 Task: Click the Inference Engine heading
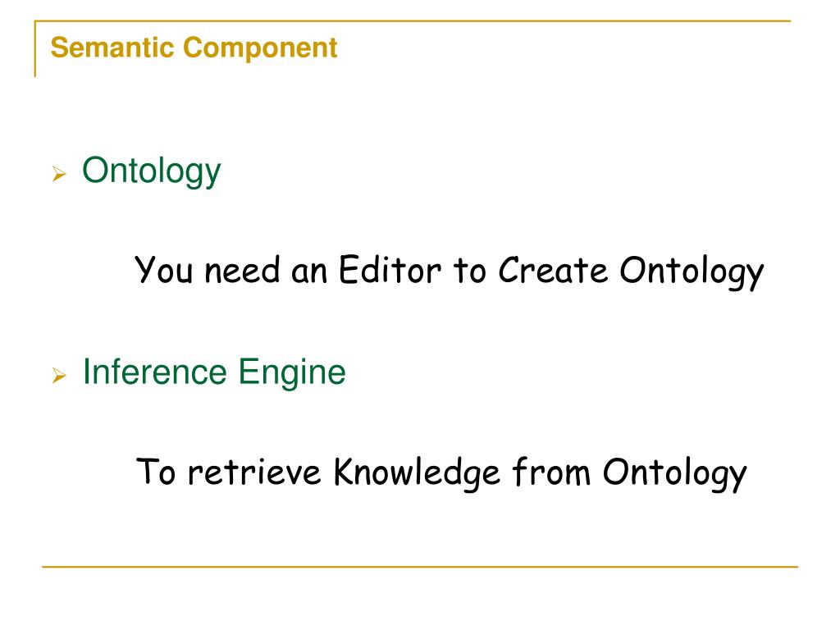pyautogui.click(x=214, y=373)
